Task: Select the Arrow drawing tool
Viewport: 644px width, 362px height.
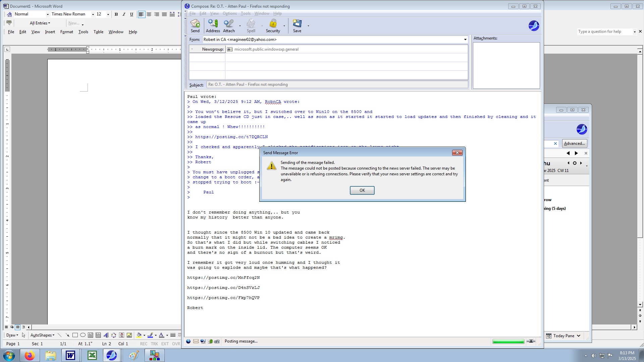Action: click(67, 335)
